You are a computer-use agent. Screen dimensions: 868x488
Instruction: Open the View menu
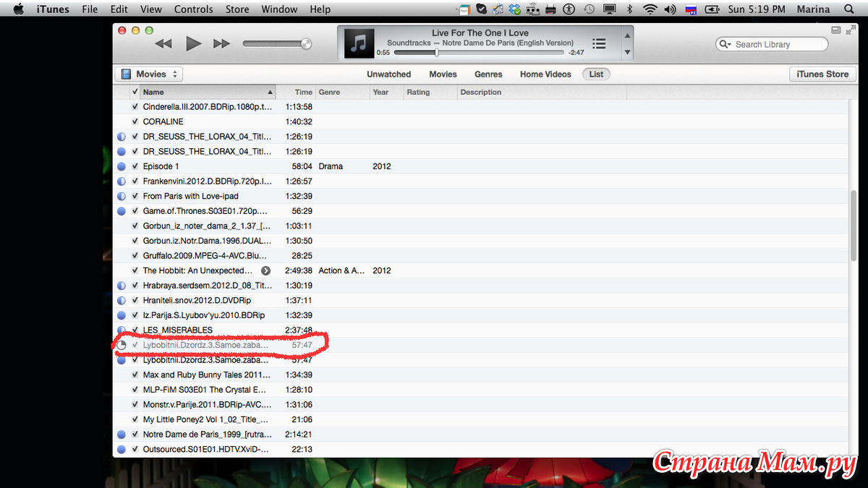[x=151, y=9]
